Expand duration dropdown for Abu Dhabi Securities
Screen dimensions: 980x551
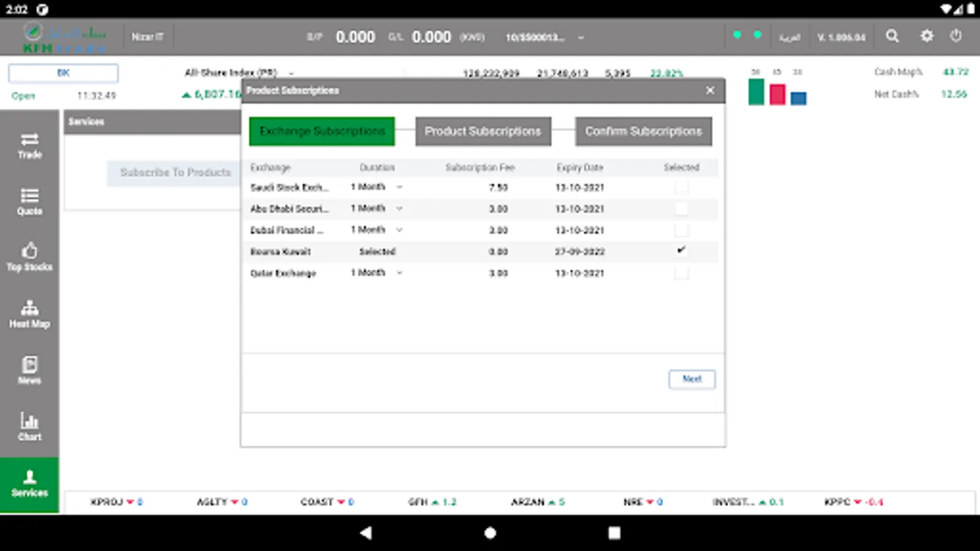click(x=399, y=209)
